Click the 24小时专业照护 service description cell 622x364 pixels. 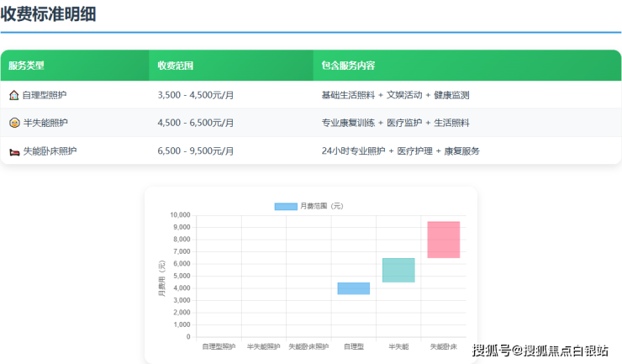tap(353, 151)
